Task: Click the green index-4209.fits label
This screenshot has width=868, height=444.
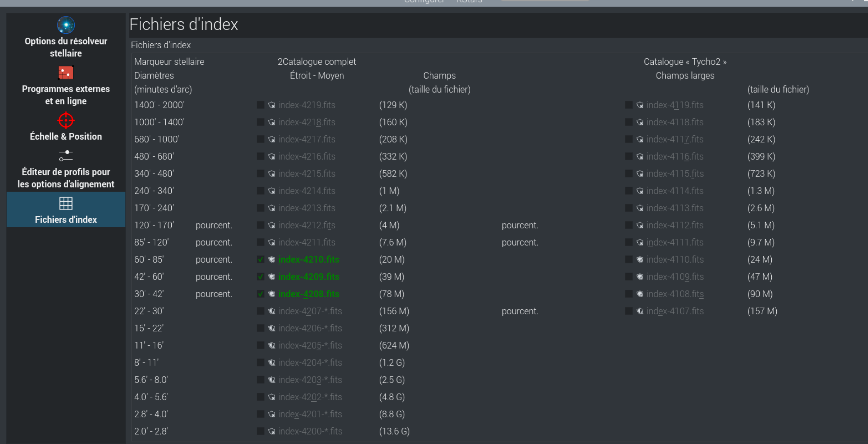Action: pos(309,277)
